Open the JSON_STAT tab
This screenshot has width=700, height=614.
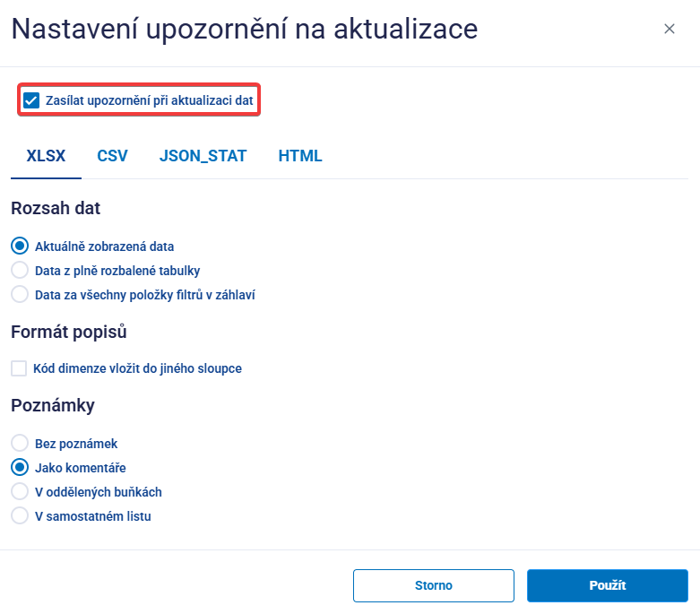click(203, 156)
